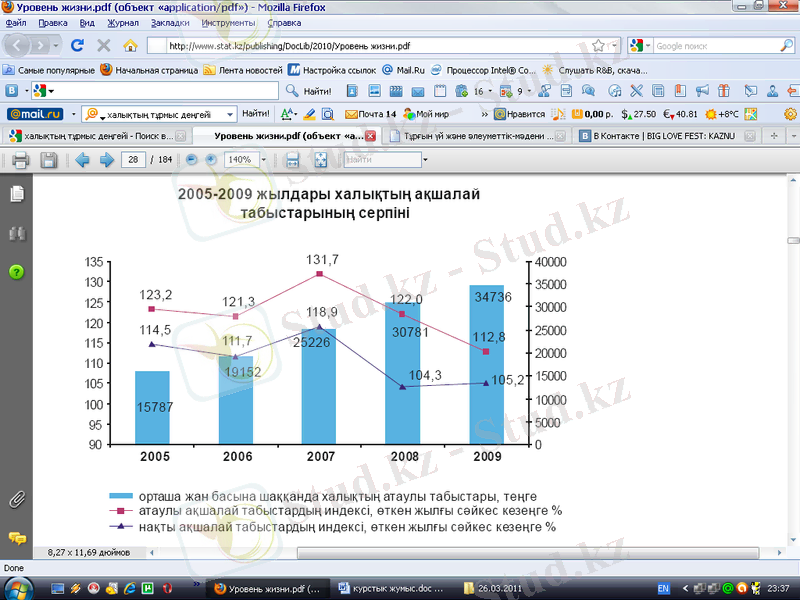
Task: Open the PDF find field dropdown arrow
Action: pyautogui.click(x=425, y=160)
